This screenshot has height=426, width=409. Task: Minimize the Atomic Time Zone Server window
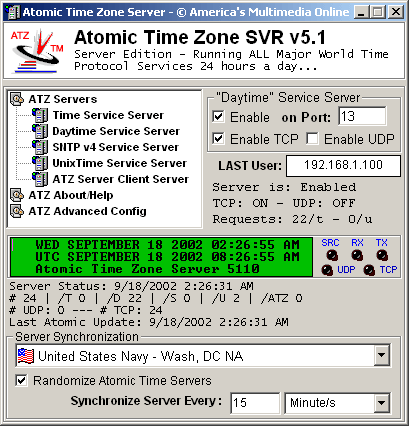pos(361,12)
